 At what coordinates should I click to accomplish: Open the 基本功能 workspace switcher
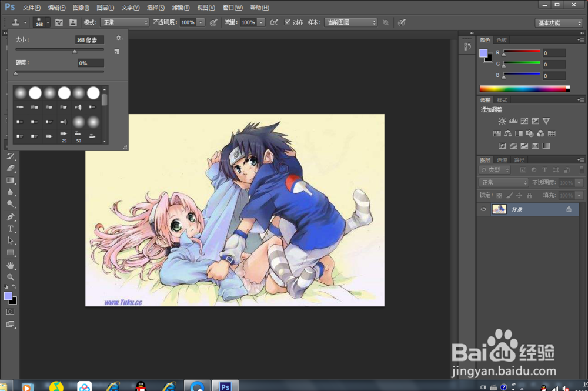(x=559, y=23)
